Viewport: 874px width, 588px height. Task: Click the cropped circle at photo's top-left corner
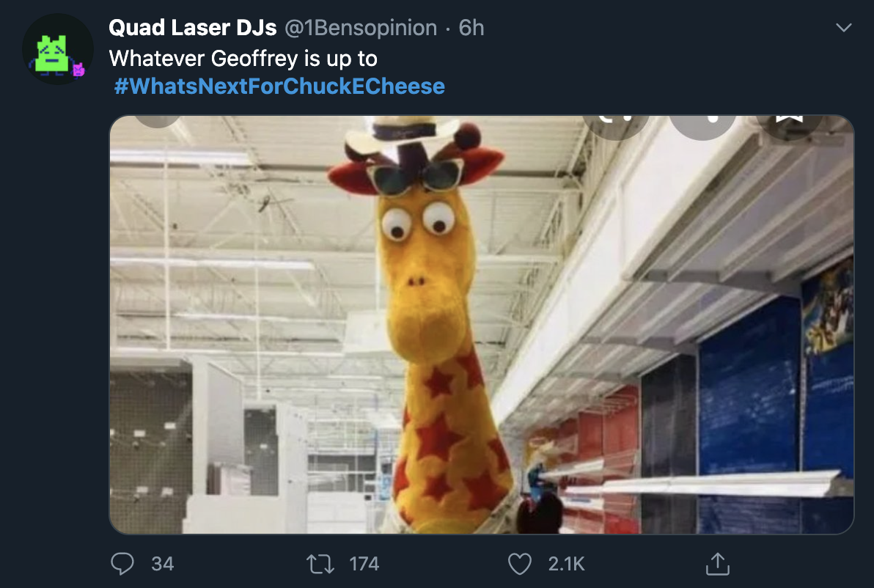point(157,122)
